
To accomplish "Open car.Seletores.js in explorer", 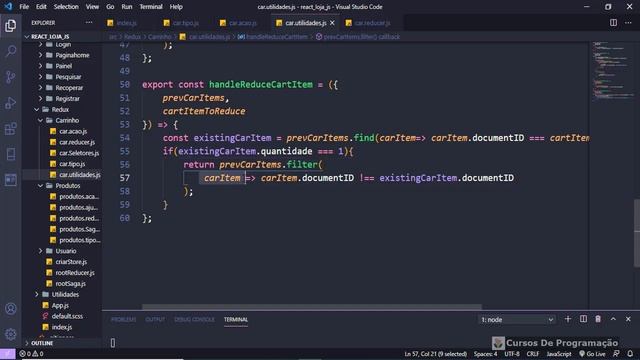I will [x=79, y=153].
